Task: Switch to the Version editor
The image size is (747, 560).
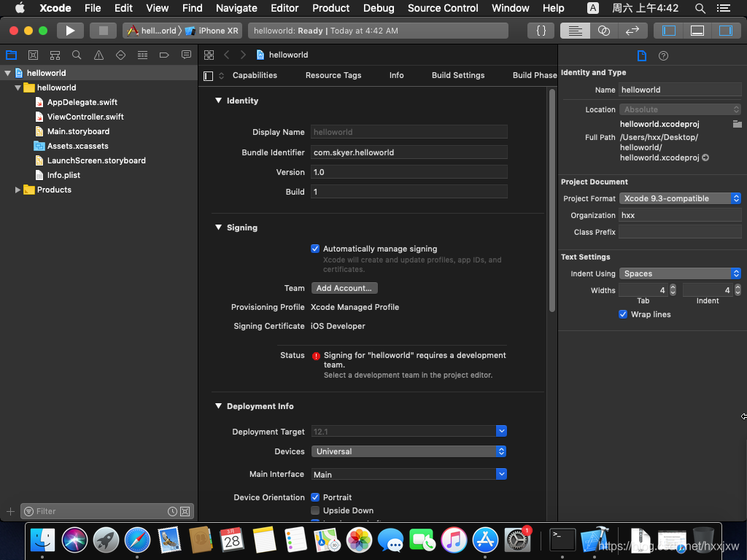Action: point(632,31)
